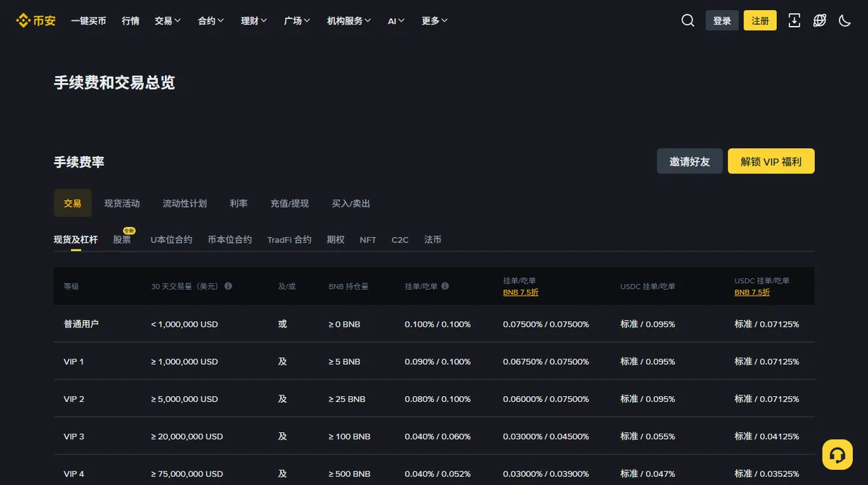Select the 交易 fee tab
The width and height of the screenshot is (868, 485).
(x=72, y=203)
